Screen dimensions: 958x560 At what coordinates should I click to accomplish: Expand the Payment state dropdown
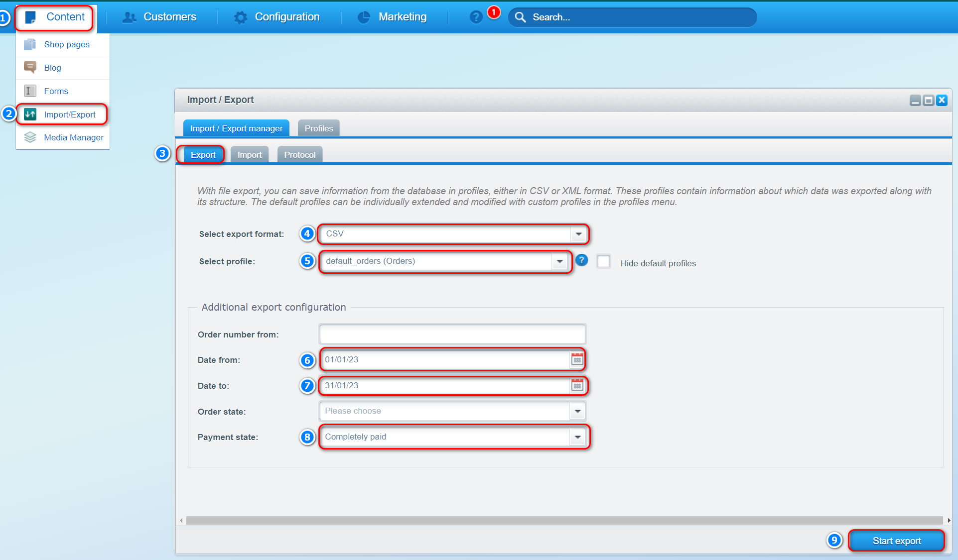577,437
